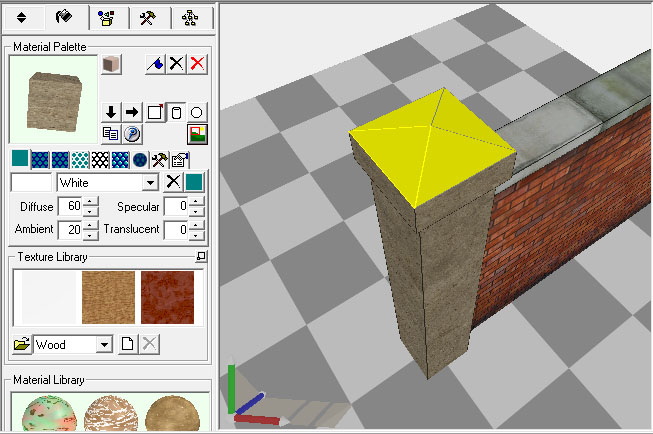The width and height of the screenshot is (653, 434).
Task: Click the teal color swatch beside White
Action: tap(194, 182)
